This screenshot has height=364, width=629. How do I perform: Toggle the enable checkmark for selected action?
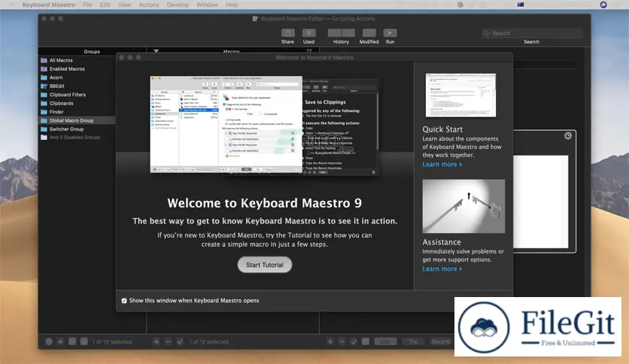(354, 341)
